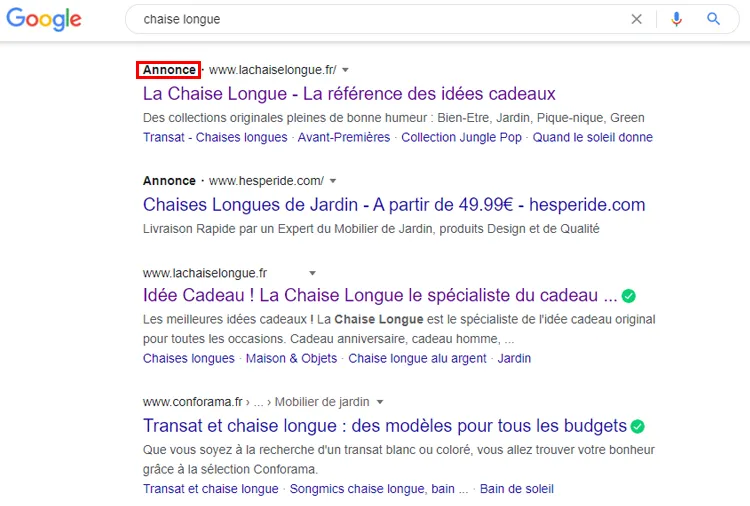Open the dropdown arrow beside Mobilier de jardin breadcrumb
Viewport: 750px width, 506px height.
pos(380,402)
